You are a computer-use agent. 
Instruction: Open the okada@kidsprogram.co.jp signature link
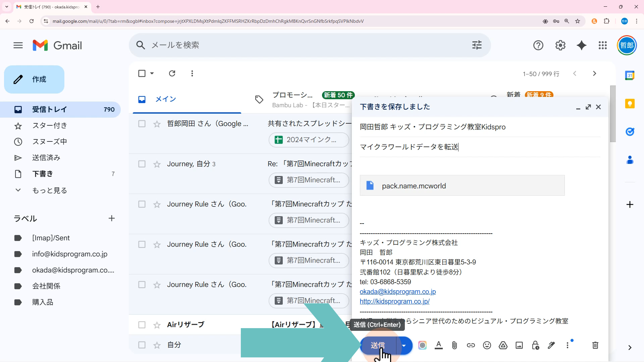pos(397,292)
